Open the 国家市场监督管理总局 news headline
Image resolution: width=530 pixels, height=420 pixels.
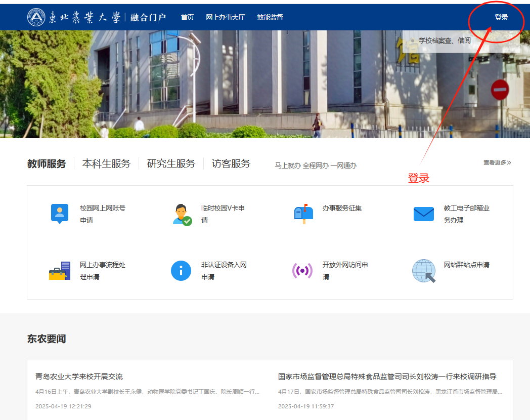[387, 376]
